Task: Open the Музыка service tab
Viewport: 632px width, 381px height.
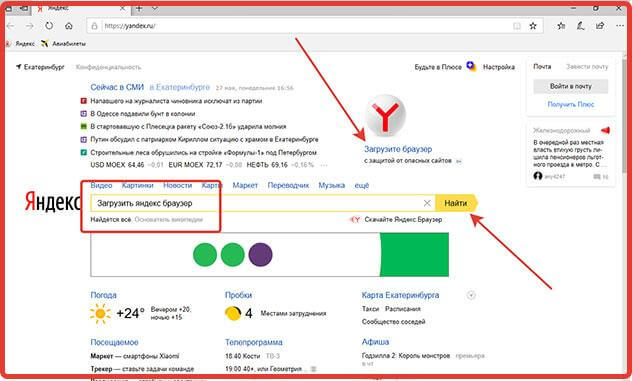Action: [x=332, y=185]
